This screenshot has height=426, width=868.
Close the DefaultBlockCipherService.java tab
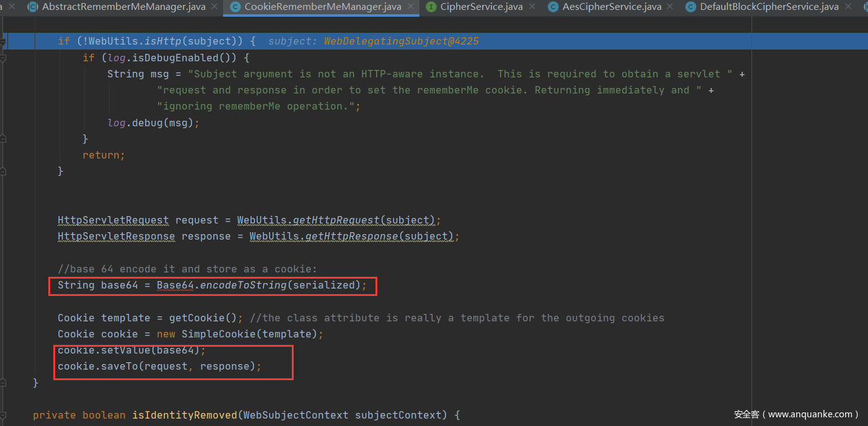(848, 7)
